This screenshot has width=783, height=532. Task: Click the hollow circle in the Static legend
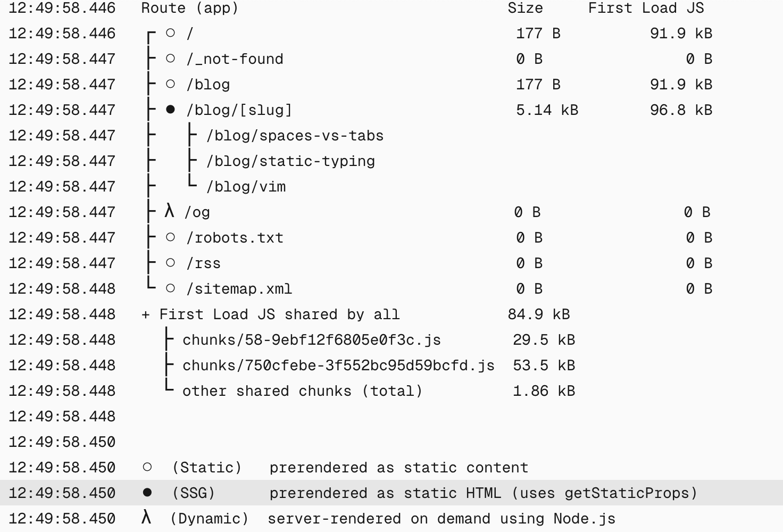(147, 467)
